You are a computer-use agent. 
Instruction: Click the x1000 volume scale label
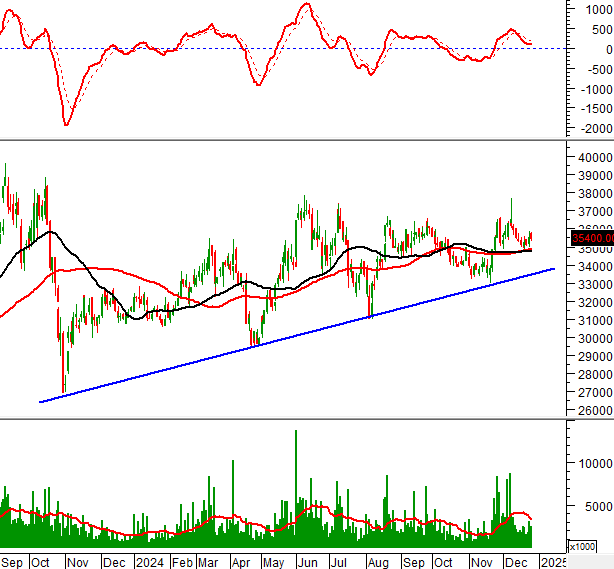[x=580, y=546]
